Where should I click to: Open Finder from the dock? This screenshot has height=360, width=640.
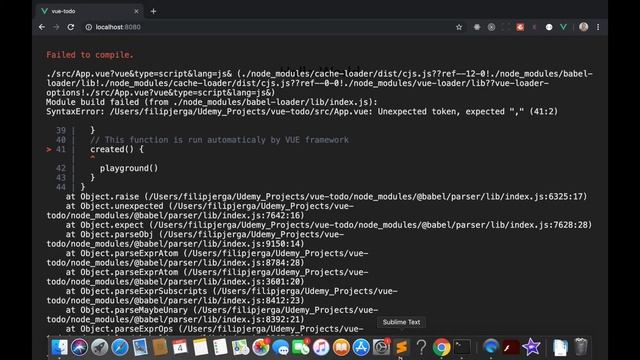[x=60, y=347]
